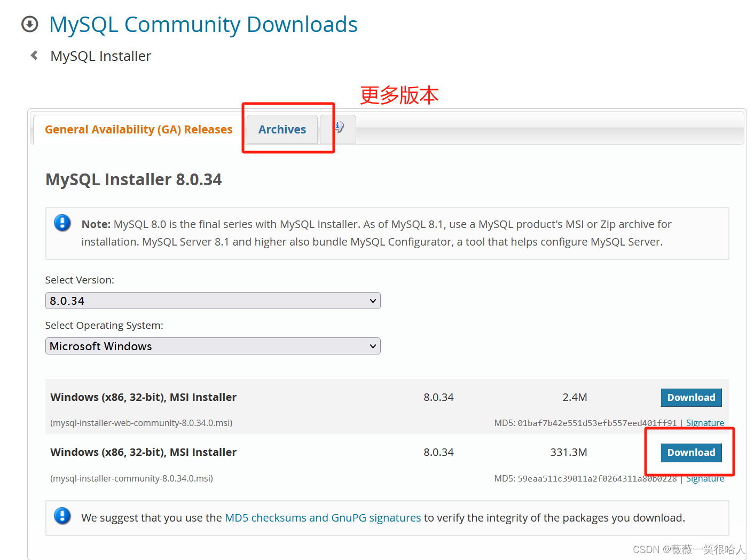The height and width of the screenshot is (560, 754).
Task: Open the Select Version dropdown showing 8.0.34
Action: tap(213, 301)
